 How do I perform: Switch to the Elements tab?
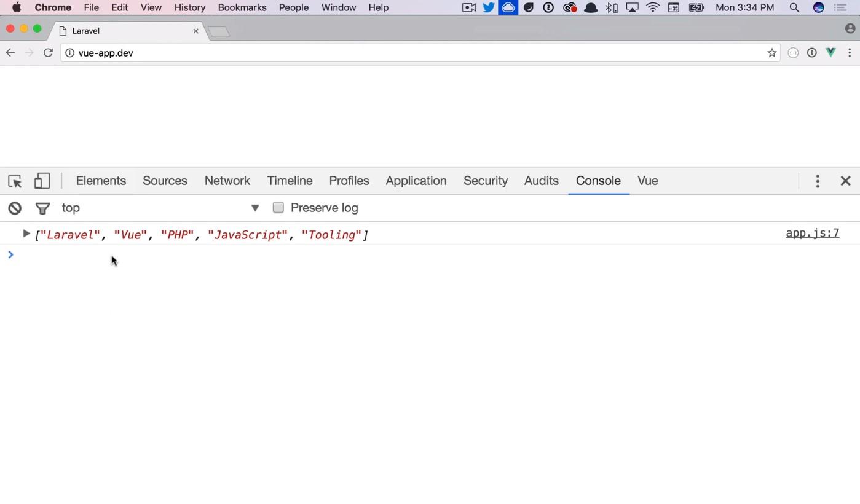101,181
